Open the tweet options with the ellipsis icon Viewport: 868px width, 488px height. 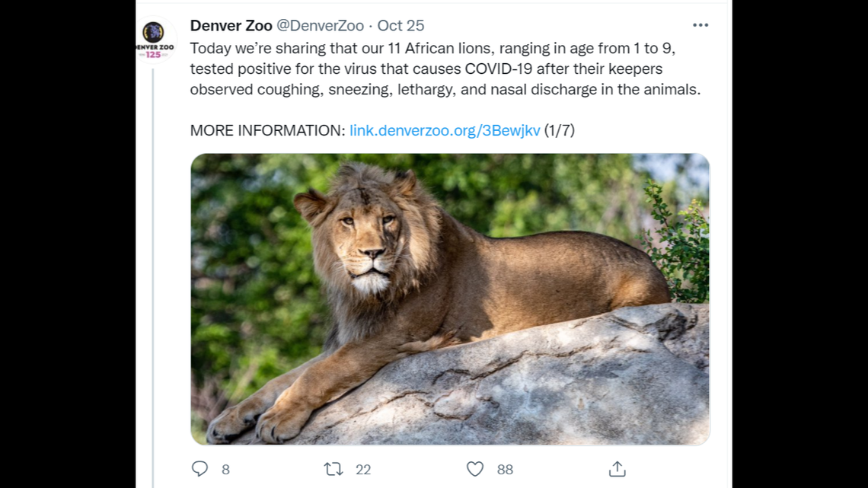coord(700,25)
